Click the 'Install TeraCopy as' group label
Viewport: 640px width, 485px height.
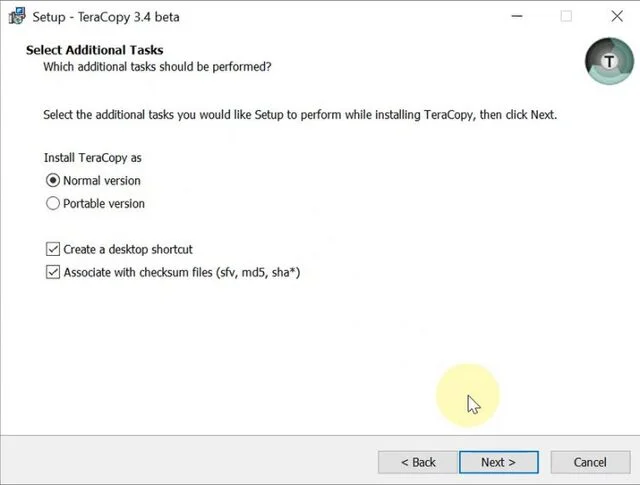click(93, 158)
